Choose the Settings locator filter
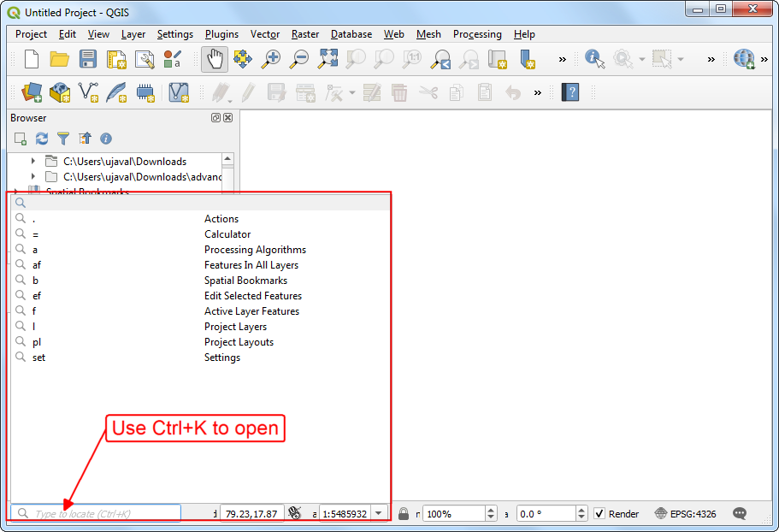 (x=200, y=358)
